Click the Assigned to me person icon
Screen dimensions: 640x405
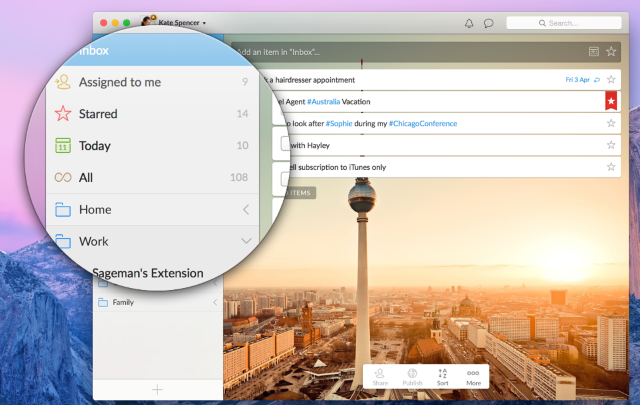click(x=63, y=82)
